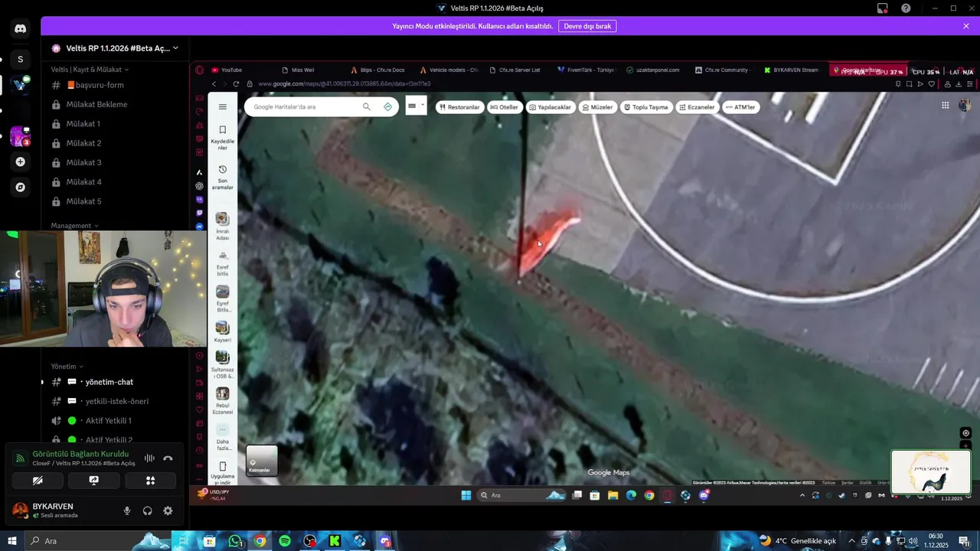Image resolution: width=980 pixels, height=551 pixels.
Task: Filter map by Oteller
Action: [x=504, y=107]
